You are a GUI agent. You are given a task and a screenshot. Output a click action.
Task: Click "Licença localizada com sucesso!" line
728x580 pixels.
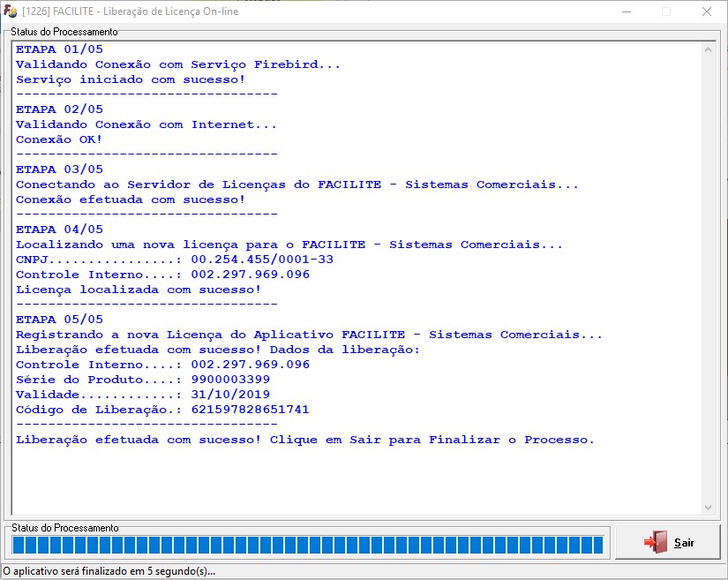point(139,290)
